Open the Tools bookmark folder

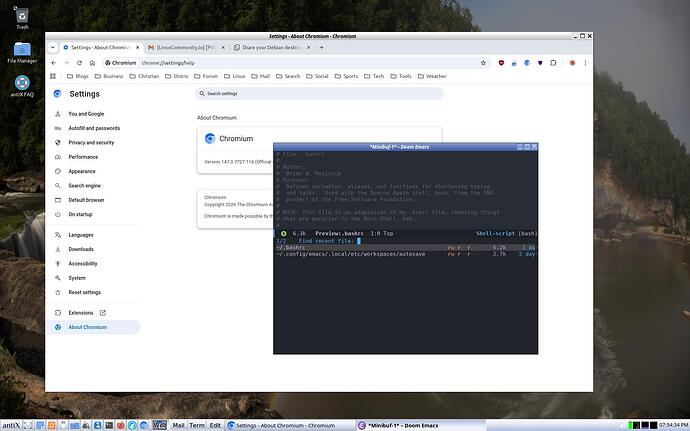tap(401, 76)
